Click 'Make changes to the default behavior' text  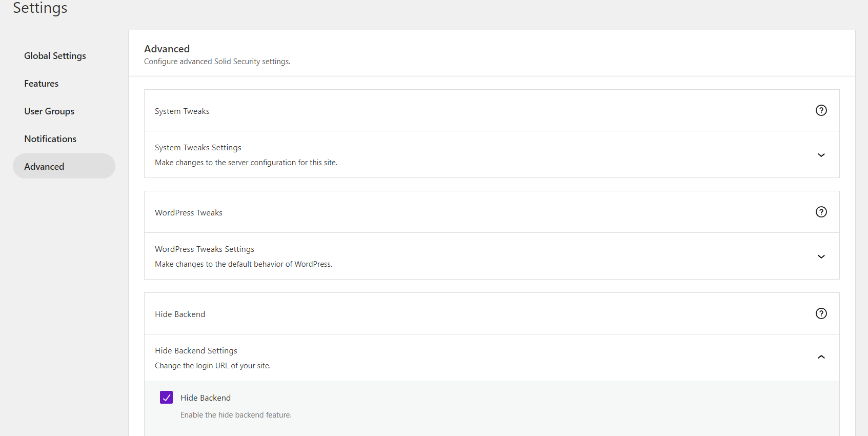[244, 264]
